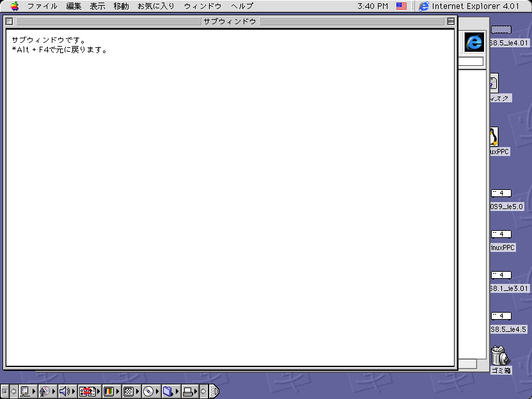Open the 表示 menu
Screen dimensions: 532x399
(97, 6)
